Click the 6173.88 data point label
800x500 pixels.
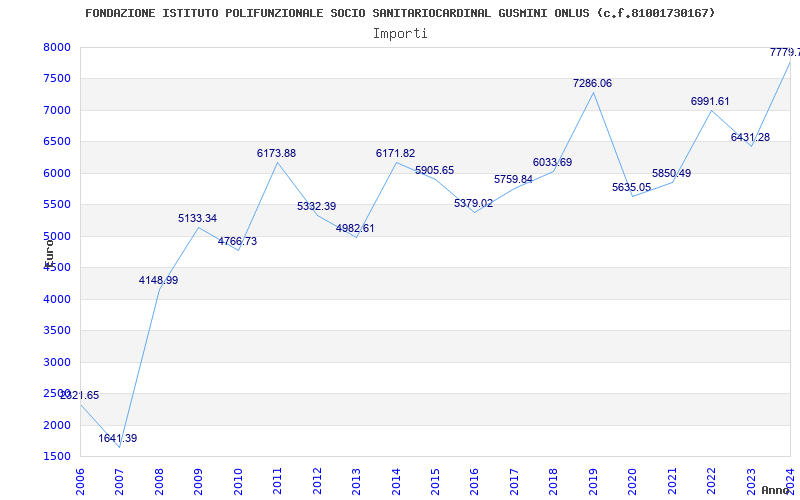point(276,154)
